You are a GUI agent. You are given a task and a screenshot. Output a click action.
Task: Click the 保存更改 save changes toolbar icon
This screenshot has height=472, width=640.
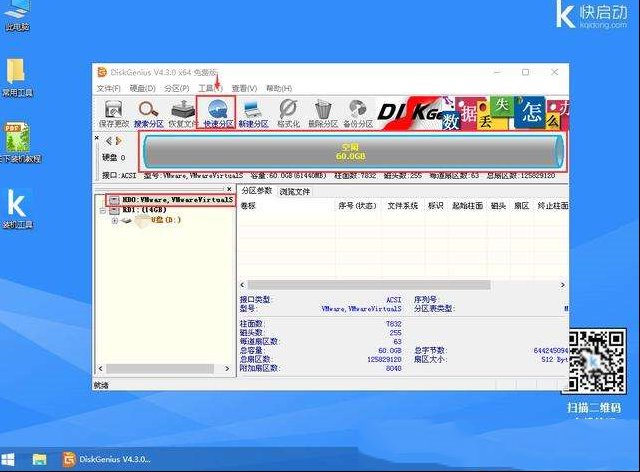tap(113, 113)
